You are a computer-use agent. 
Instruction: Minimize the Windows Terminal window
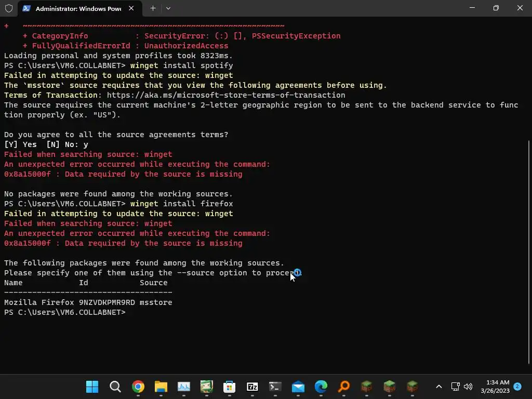pos(472,8)
